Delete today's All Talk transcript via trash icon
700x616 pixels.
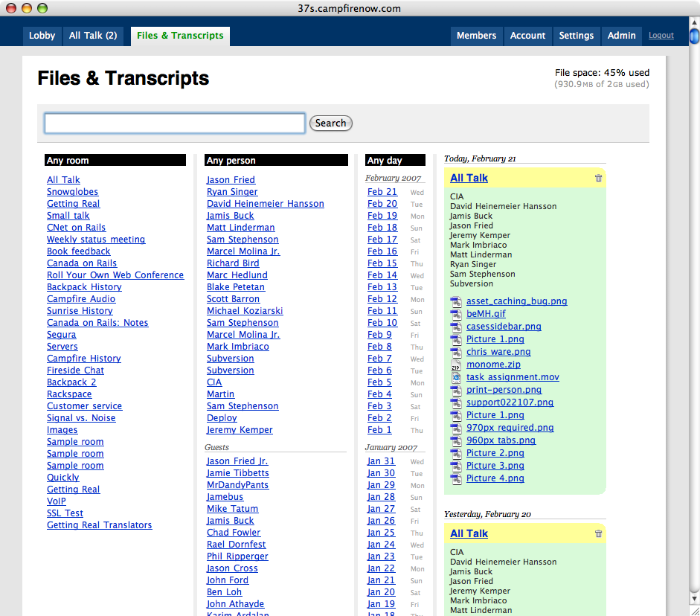tap(598, 178)
